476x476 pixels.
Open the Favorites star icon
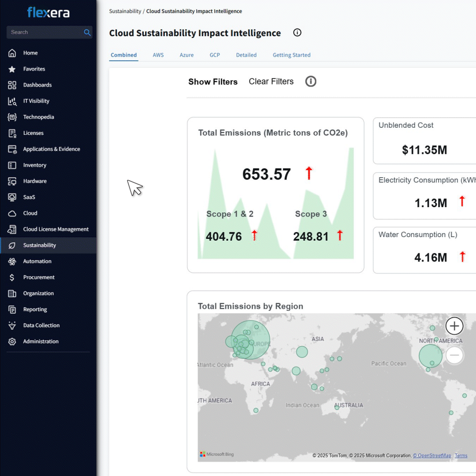(x=12, y=69)
